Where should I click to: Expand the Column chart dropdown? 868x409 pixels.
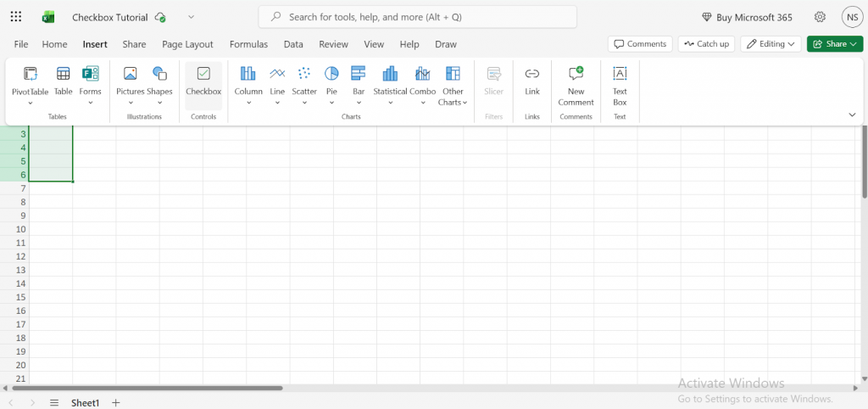point(248,103)
